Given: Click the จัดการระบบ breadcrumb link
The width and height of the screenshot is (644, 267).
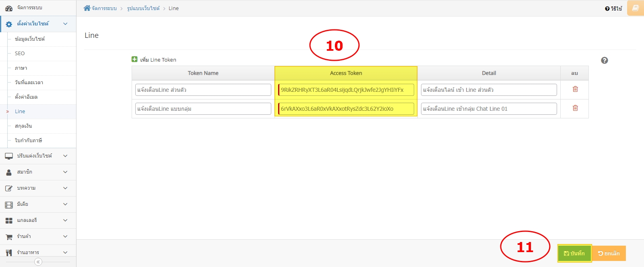Looking at the screenshot, I should (104, 8).
